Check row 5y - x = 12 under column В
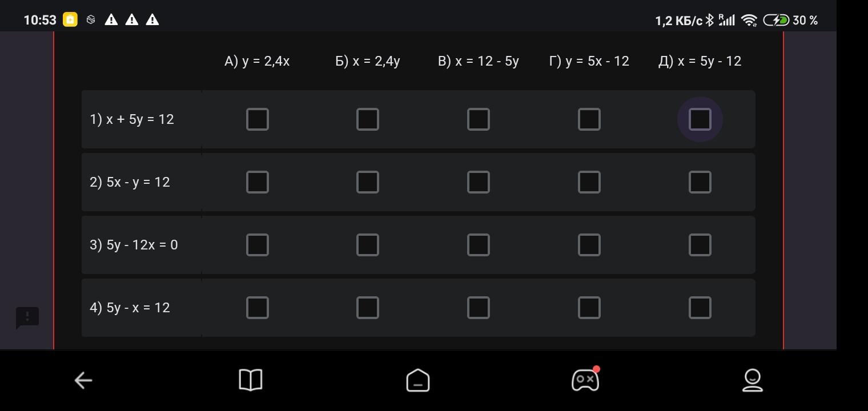The width and height of the screenshot is (868, 411). 478,308
